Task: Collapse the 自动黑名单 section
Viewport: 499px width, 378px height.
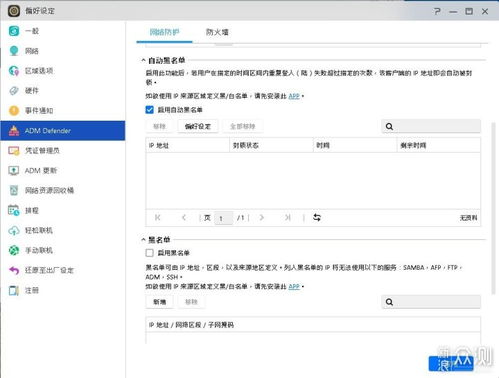Action: [x=143, y=60]
